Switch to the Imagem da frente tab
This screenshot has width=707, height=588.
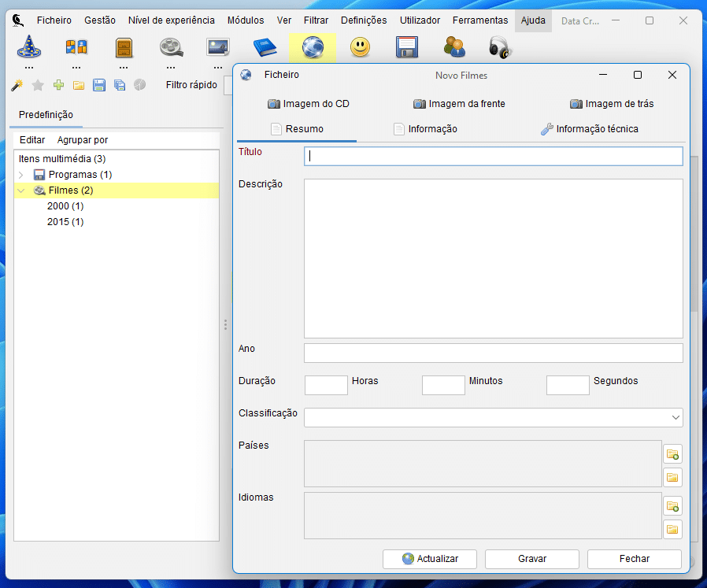click(x=459, y=104)
